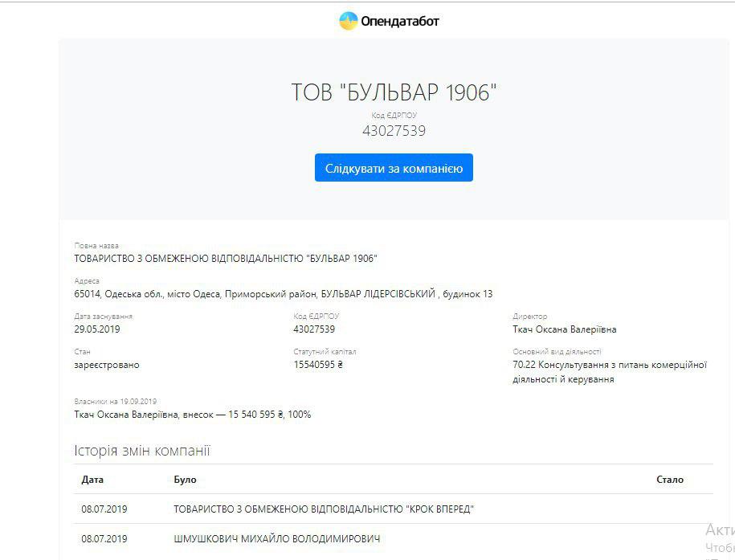Click the Опендатабот logo icon
Screen dimensions: 735x560
(349, 21)
